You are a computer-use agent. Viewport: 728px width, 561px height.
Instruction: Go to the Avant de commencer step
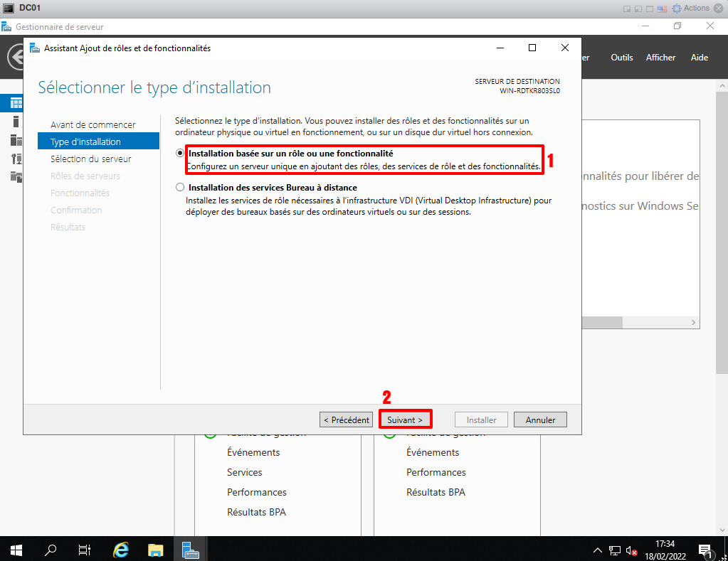click(x=93, y=125)
